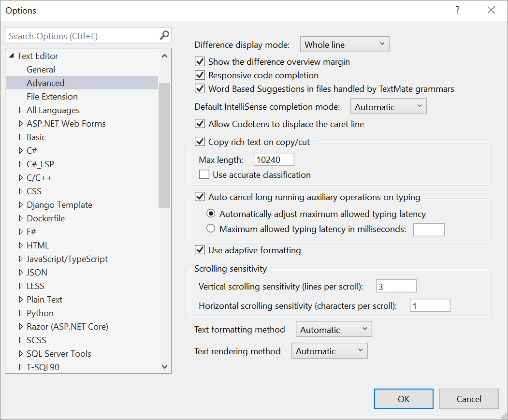Toggle Auto cancel long running auxiliary operations
The image size is (508, 420).
(200, 197)
